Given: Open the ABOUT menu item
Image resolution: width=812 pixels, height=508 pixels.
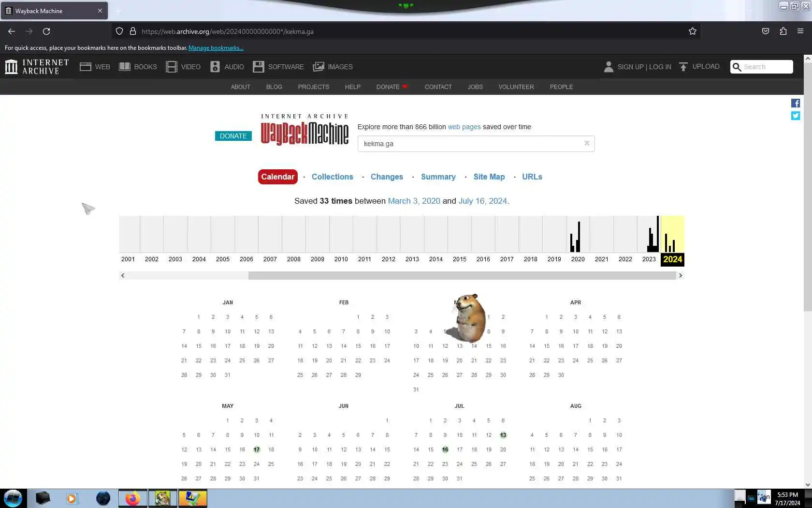Looking at the screenshot, I should (x=240, y=87).
